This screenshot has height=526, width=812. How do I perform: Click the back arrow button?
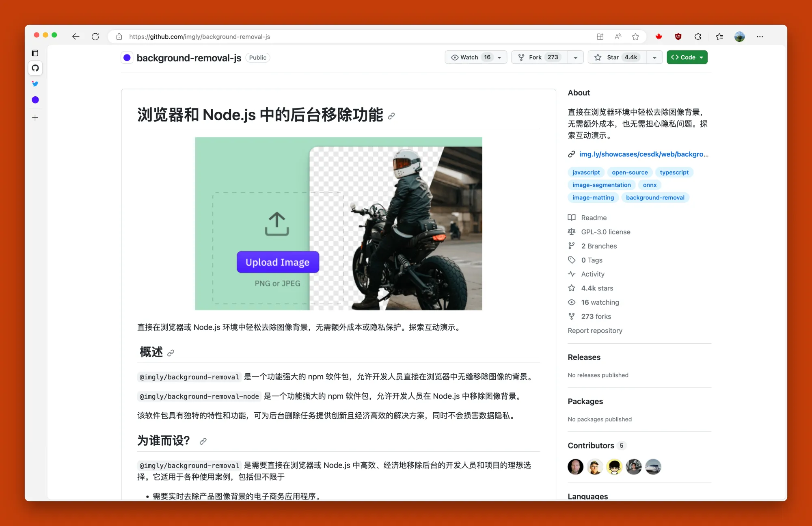click(76, 37)
